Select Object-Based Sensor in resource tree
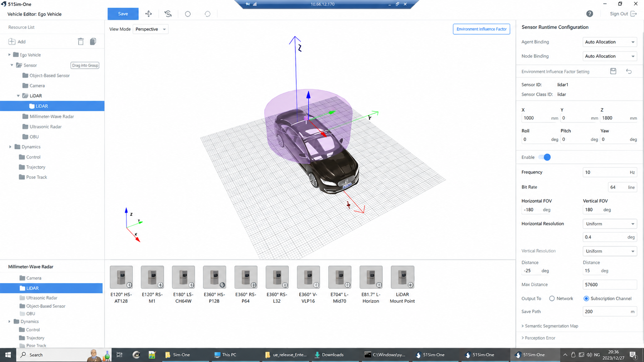The image size is (644, 362). pyautogui.click(x=49, y=75)
